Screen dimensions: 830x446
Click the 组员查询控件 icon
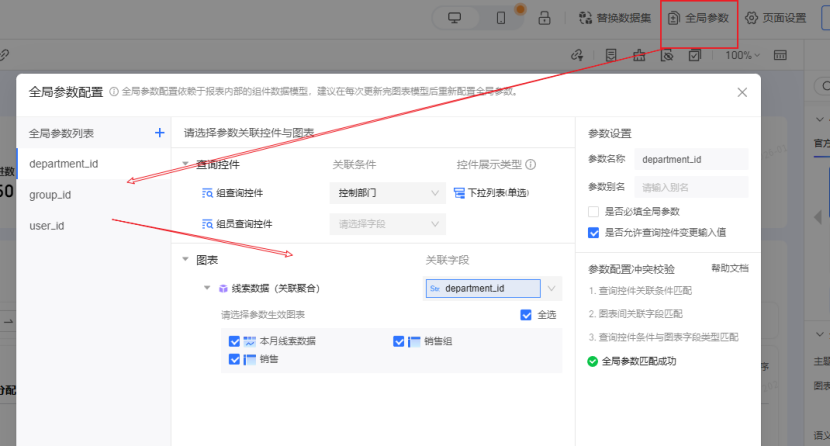point(207,224)
